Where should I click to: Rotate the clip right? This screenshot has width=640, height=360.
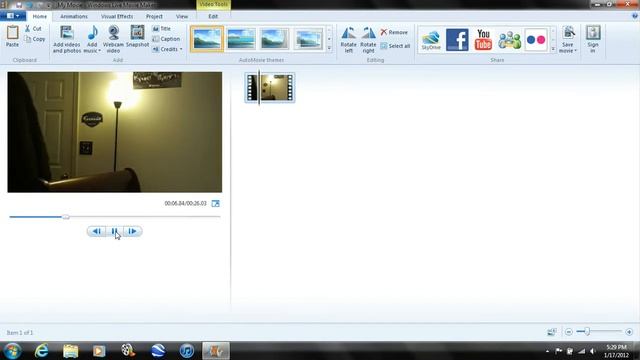(x=368, y=40)
